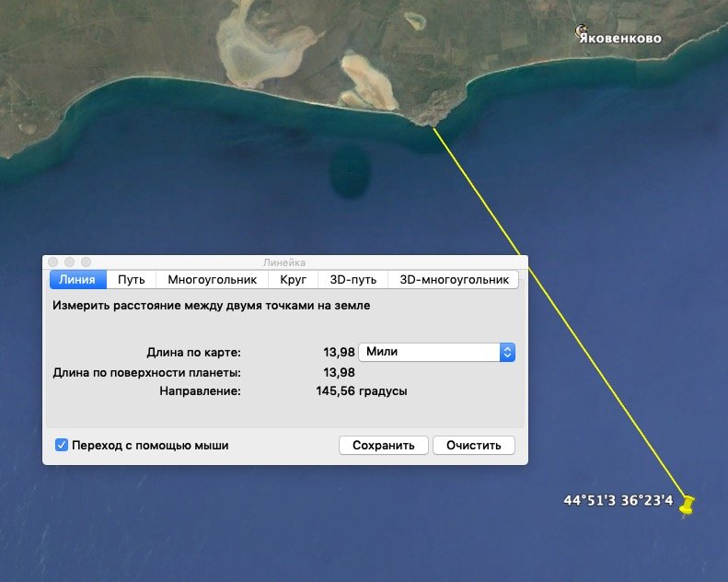
Task: Click the Линейка window title bar
Action: (285, 262)
